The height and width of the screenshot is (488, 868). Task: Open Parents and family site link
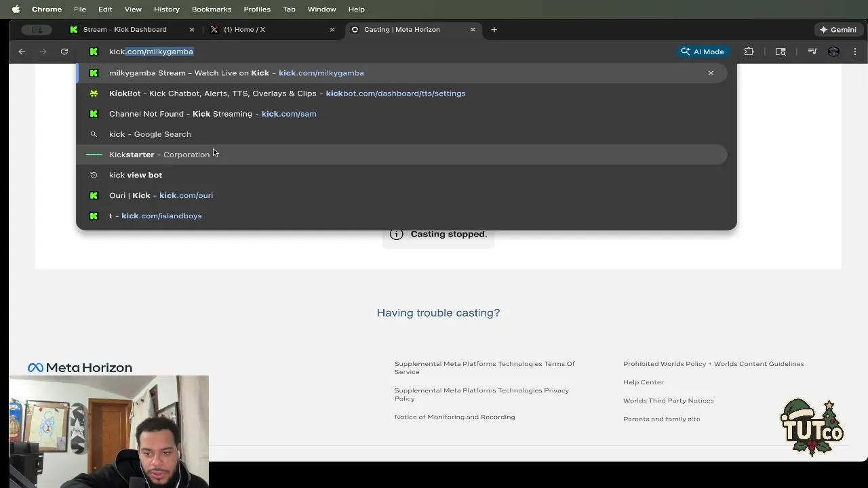tap(661, 419)
